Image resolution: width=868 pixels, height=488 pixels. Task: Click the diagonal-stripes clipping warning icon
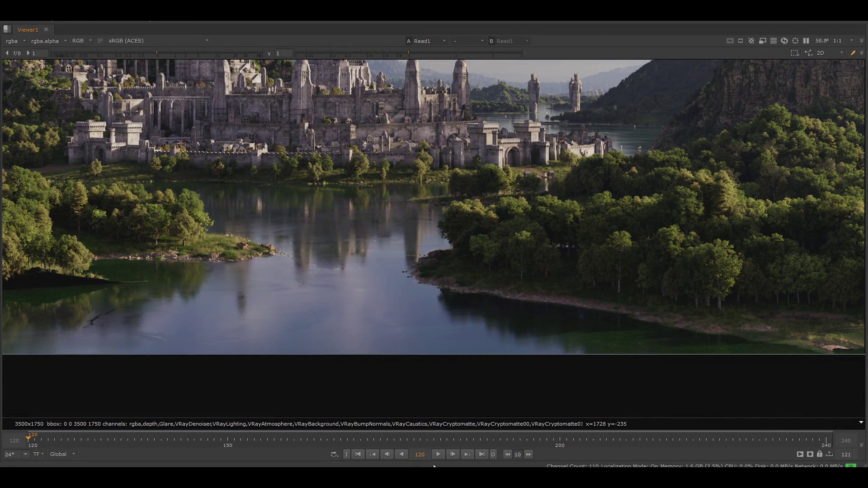tap(751, 41)
